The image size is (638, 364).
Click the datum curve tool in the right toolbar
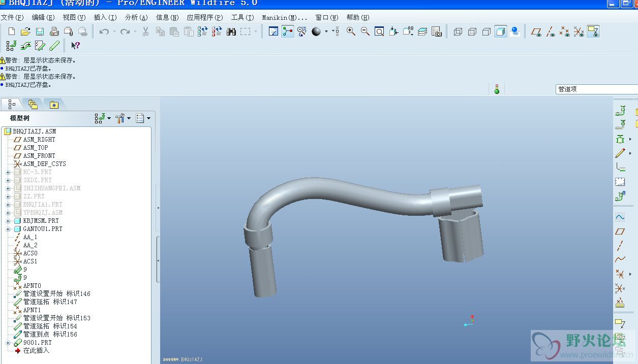click(x=620, y=259)
